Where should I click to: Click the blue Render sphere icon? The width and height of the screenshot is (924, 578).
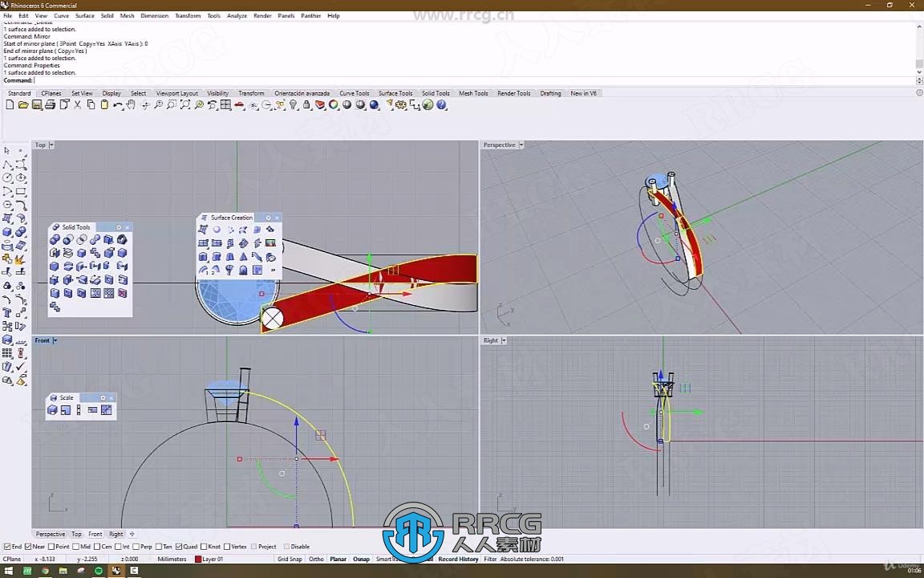click(375, 105)
